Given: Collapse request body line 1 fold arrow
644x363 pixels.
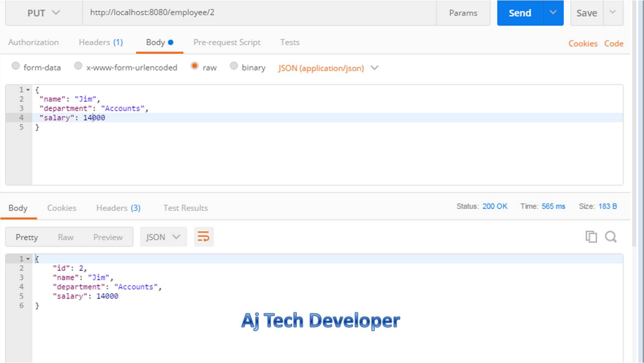Looking at the screenshot, I should (28, 90).
